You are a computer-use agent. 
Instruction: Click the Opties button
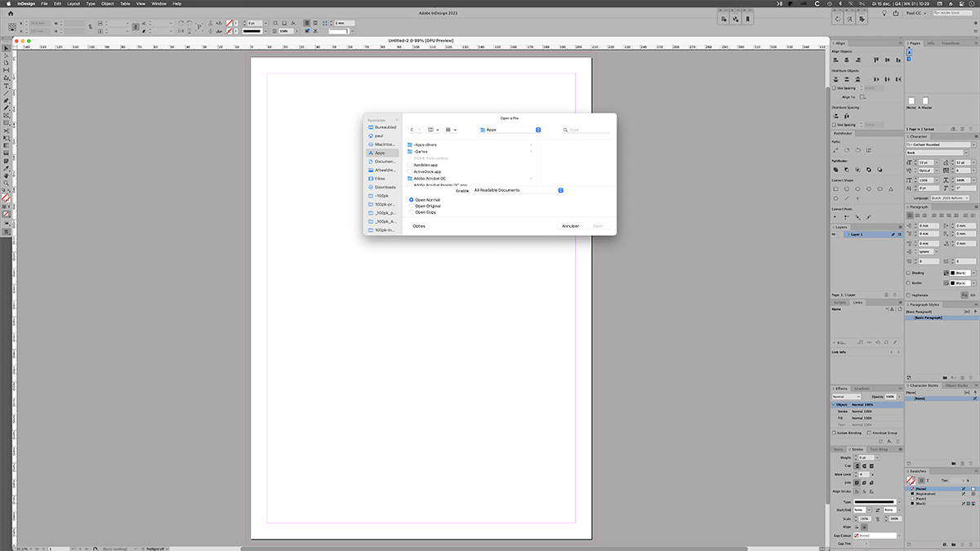pyautogui.click(x=419, y=226)
